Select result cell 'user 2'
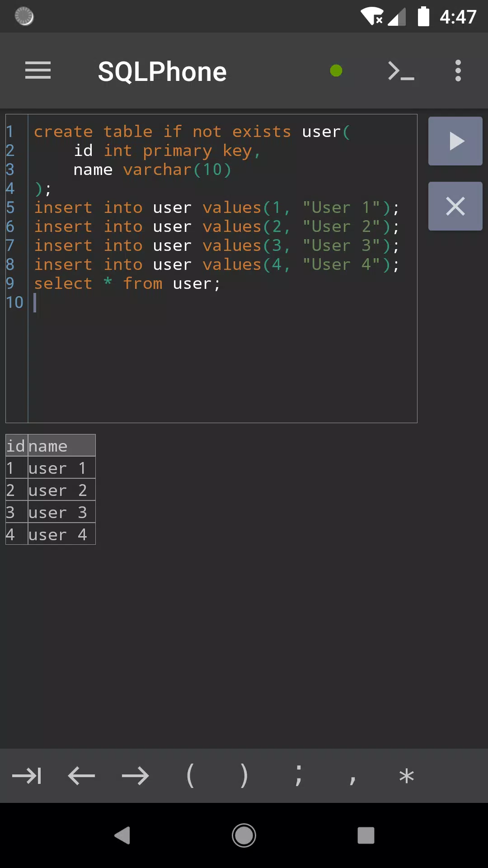The image size is (488, 868). pos(61,490)
